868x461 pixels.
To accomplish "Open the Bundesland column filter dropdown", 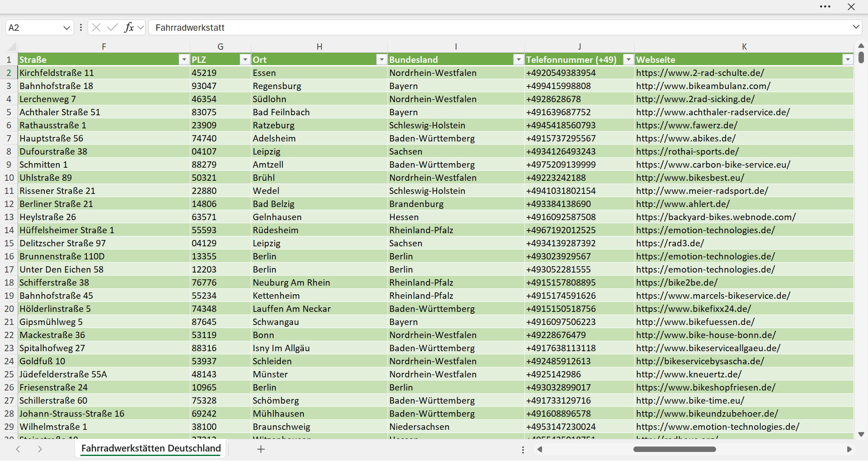I will tap(519, 60).
